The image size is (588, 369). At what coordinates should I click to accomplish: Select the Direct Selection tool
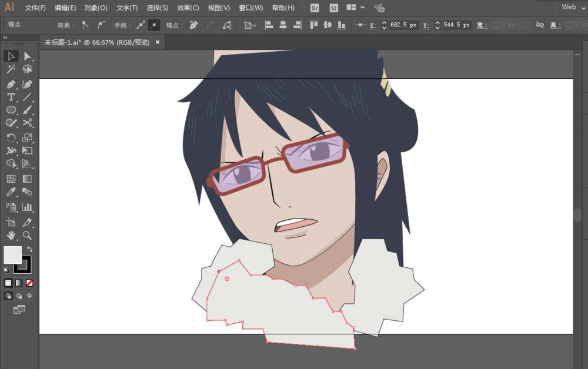[x=27, y=56]
